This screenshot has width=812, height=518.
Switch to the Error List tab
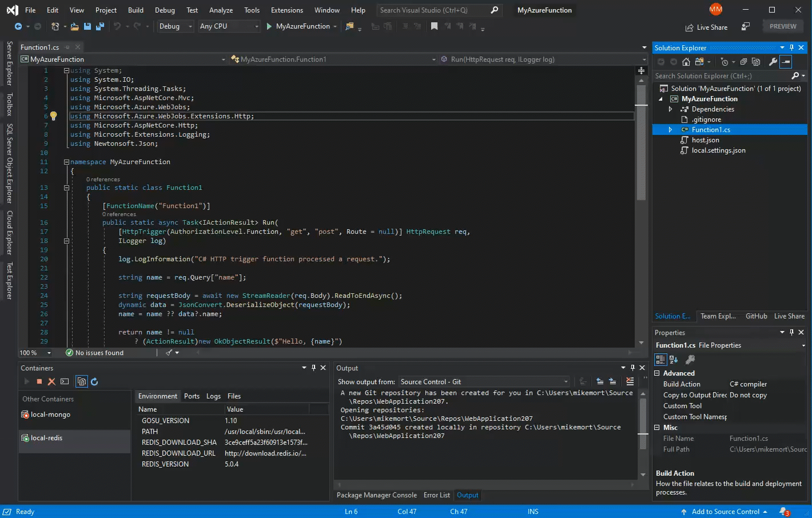(x=436, y=495)
